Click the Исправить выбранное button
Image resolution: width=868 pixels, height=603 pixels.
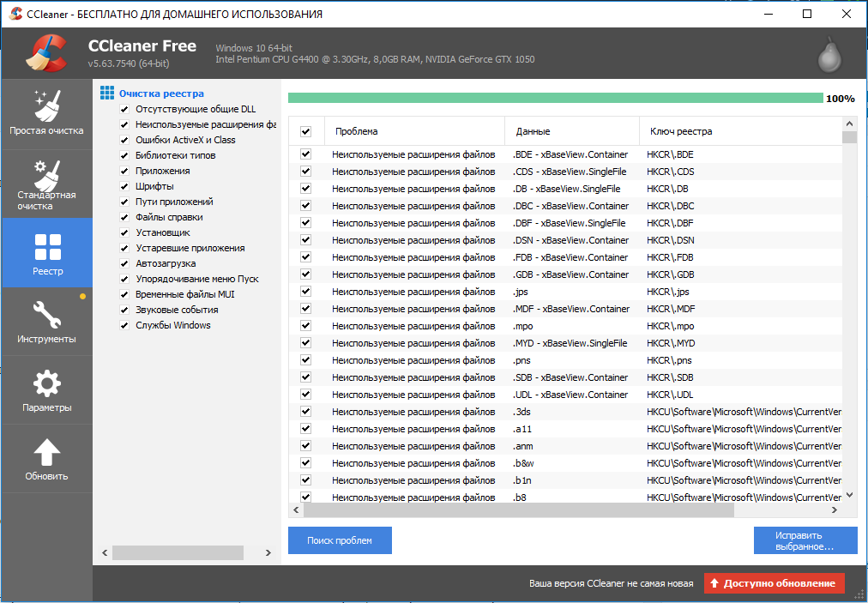click(805, 540)
